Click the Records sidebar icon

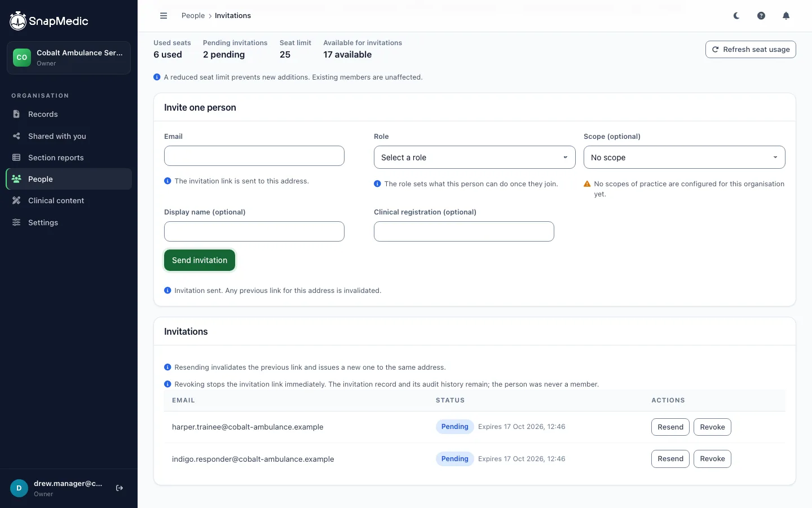tap(16, 114)
